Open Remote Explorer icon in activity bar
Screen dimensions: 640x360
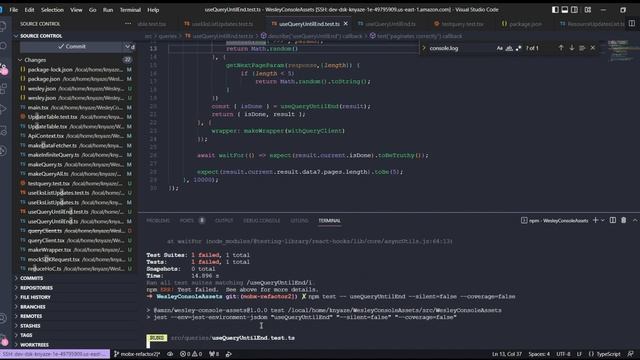[x=3, y=130]
